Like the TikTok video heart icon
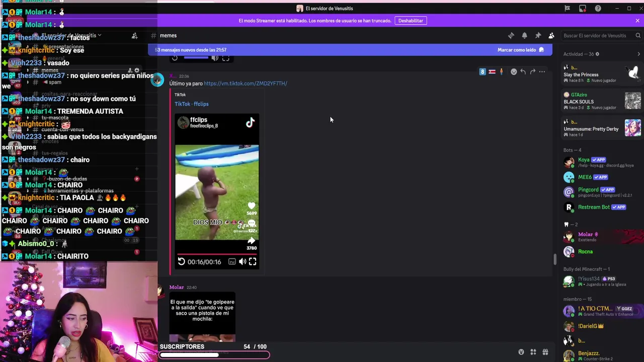This screenshot has width=644, height=362. pos(252,206)
